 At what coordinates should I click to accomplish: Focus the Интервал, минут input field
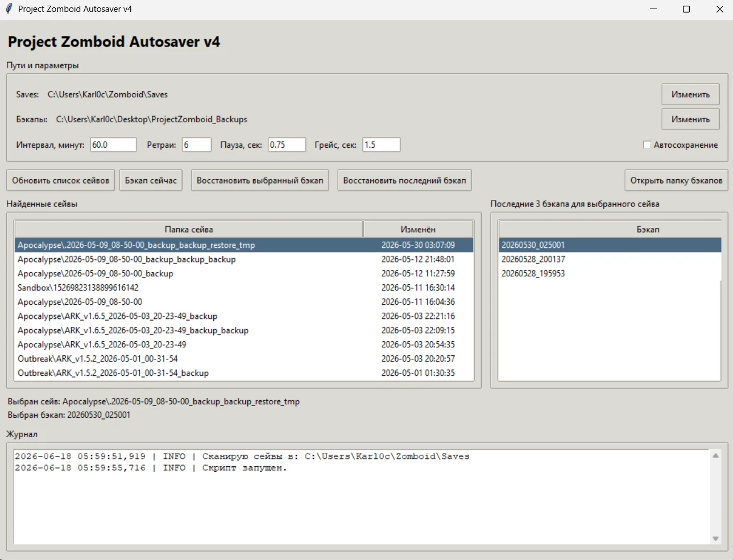click(x=113, y=145)
